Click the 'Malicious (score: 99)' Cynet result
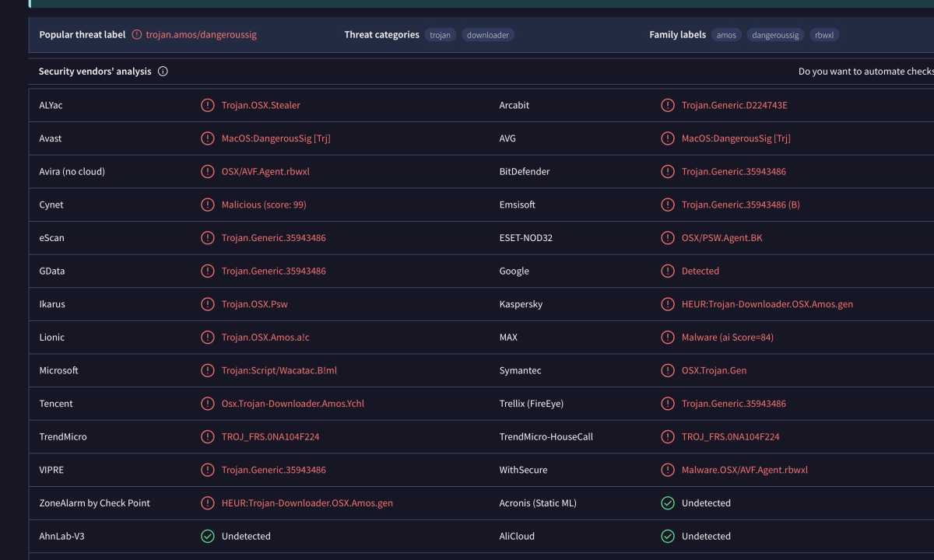The width and height of the screenshot is (934, 560). coord(264,205)
